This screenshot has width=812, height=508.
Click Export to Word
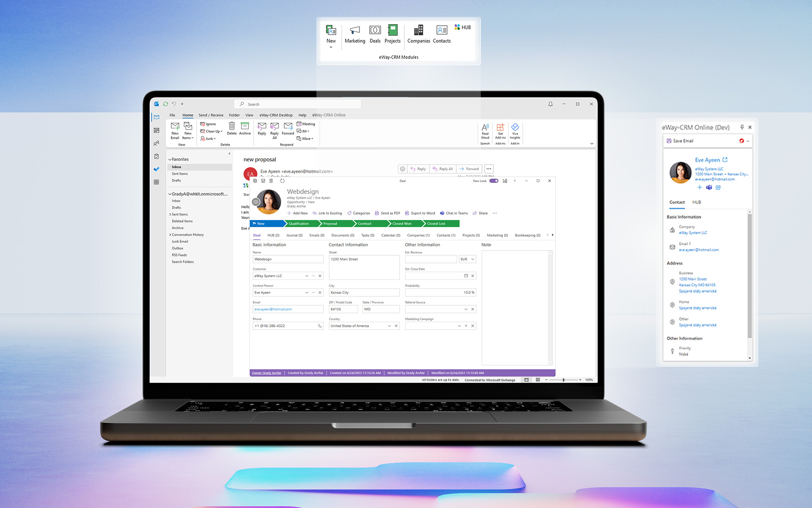point(420,213)
